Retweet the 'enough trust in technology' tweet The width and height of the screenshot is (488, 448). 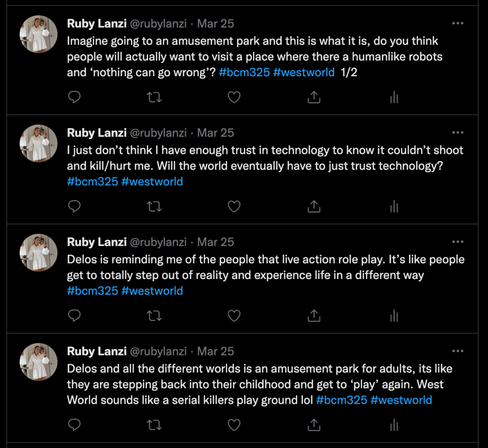pos(154,206)
